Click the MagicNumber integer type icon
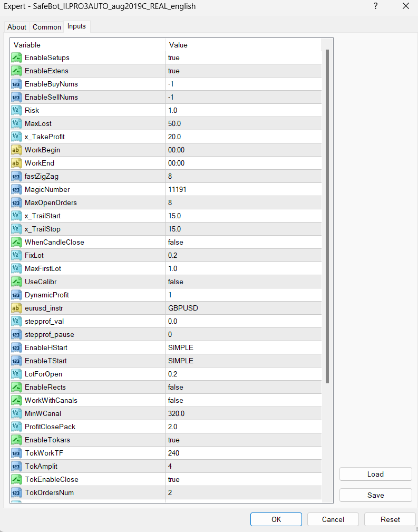 [17, 189]
